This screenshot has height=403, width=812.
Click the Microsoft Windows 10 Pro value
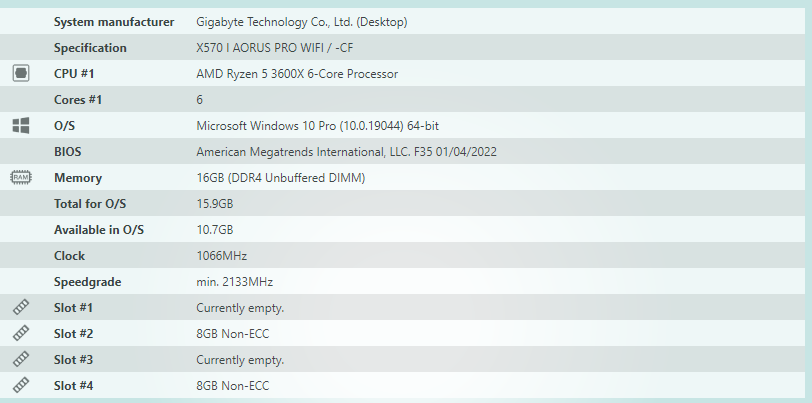317,126
